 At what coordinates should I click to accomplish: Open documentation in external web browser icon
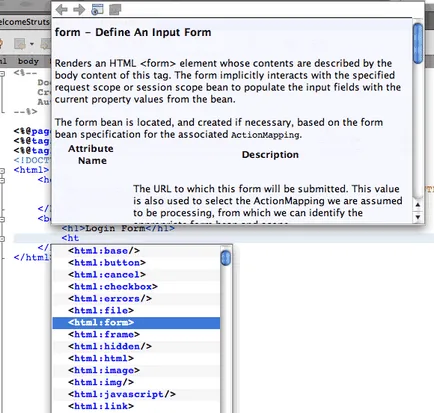(97, 9)
